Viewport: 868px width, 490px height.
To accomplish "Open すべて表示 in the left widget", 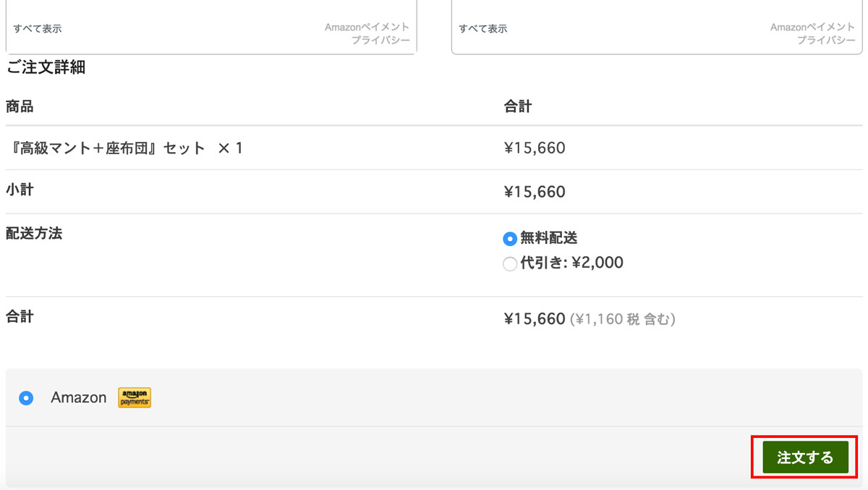I will (x=38, y=29).
